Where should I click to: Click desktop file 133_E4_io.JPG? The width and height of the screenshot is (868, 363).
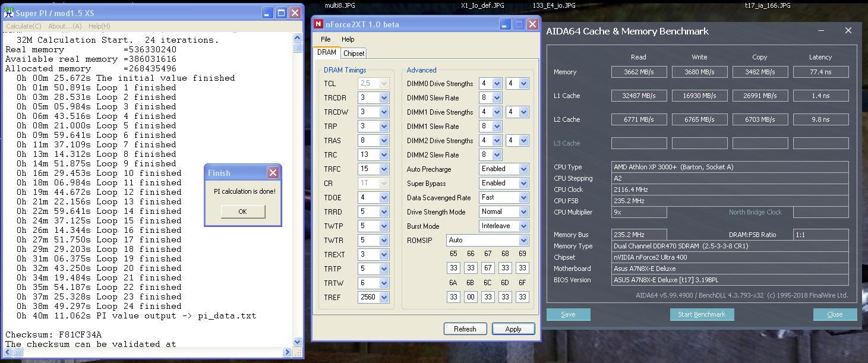point(554,5)
